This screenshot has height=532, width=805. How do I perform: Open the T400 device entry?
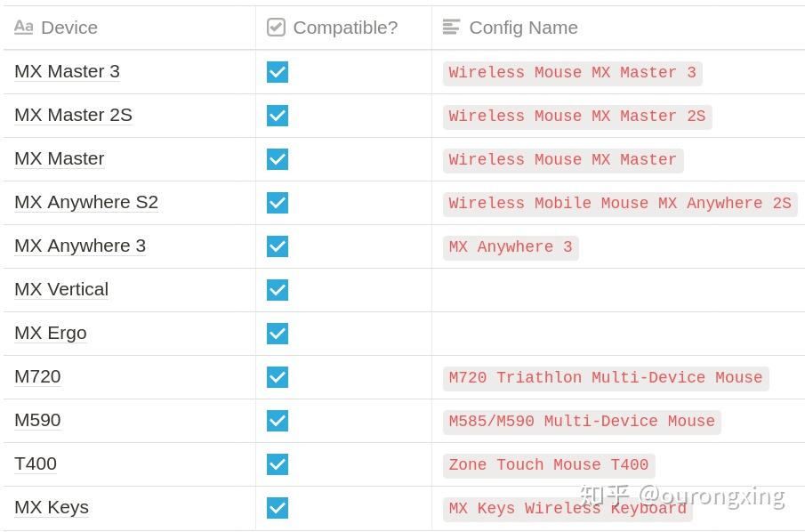click(36, 463)
